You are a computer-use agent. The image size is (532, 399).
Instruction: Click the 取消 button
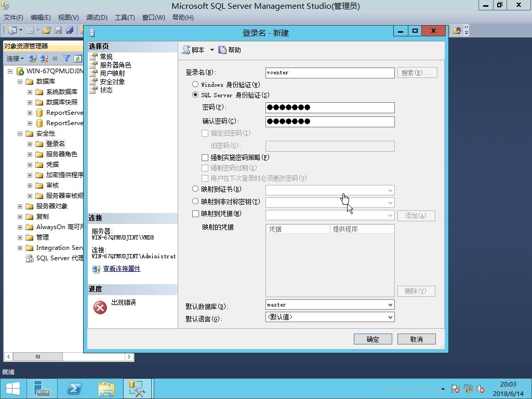(416, 339)
